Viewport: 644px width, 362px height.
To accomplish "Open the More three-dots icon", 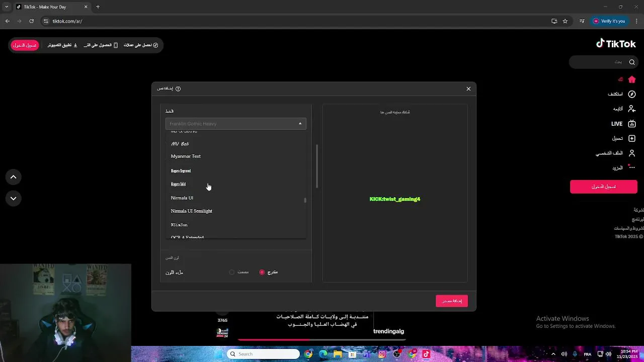I will 632,167.
